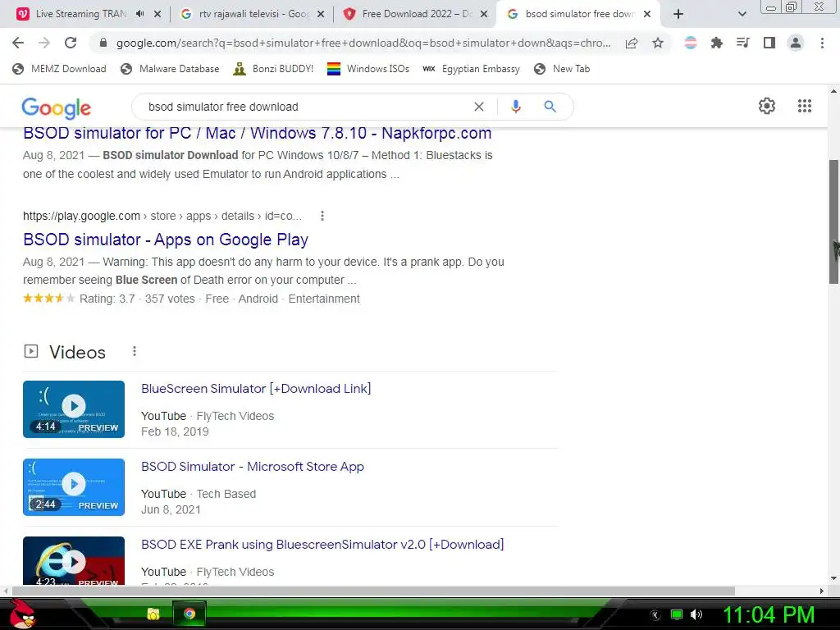
Task: Open the MEMZ Download bookmark
Action: (59, 69)
